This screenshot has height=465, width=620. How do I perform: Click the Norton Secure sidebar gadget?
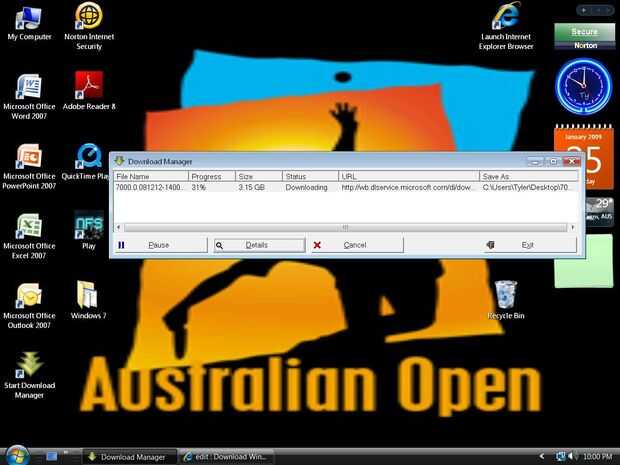(584, 36)
